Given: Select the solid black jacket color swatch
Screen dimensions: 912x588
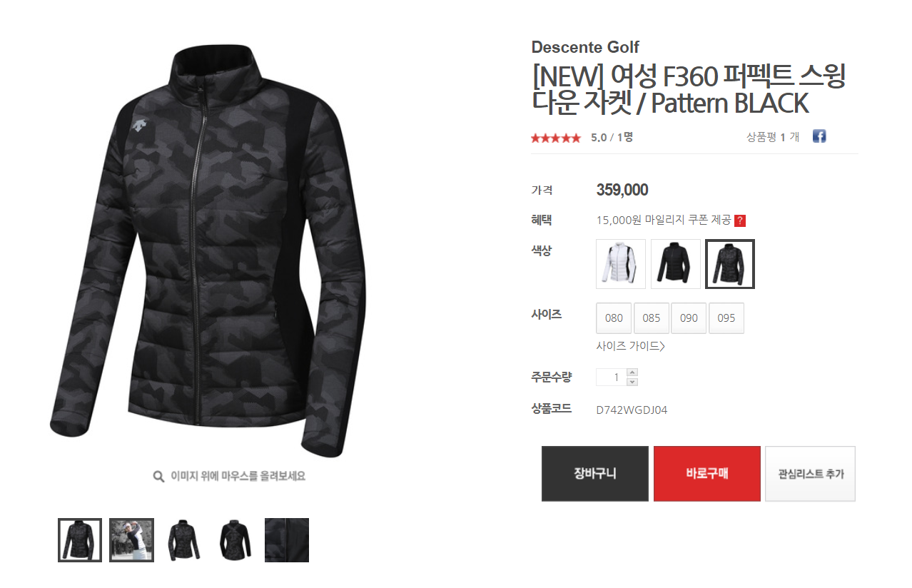Looking at the screenshot, I should coord(676,264).
